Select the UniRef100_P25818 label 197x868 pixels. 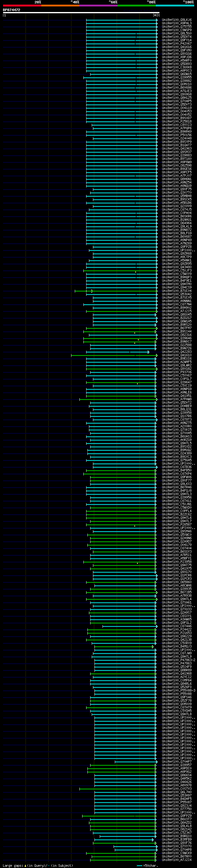[x=177, y=121]
